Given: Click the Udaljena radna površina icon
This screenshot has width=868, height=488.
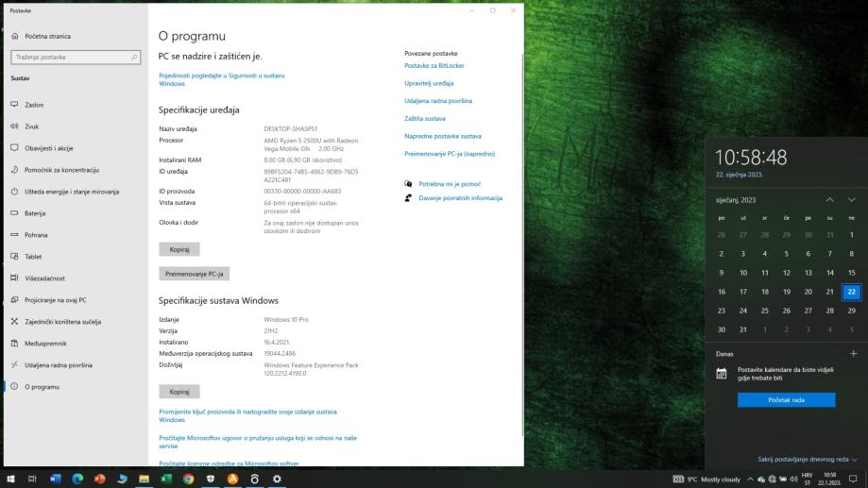Looking at the screenshot, I should [x=14, y=364].
